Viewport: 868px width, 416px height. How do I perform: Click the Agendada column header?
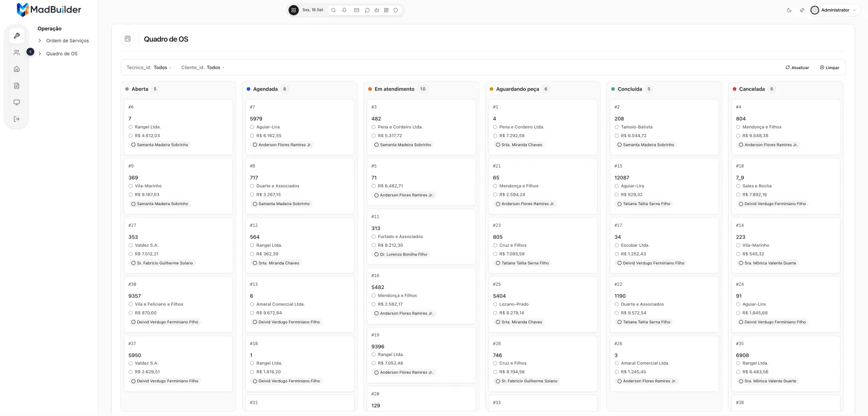pos(265,89)
